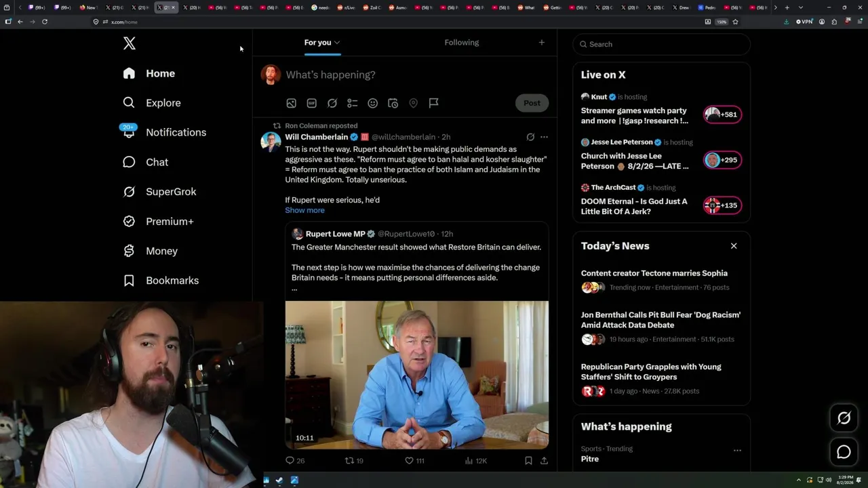868x488 pixels.
Task: Open the Pitre trending topic
Action: [x=590, y=459]
